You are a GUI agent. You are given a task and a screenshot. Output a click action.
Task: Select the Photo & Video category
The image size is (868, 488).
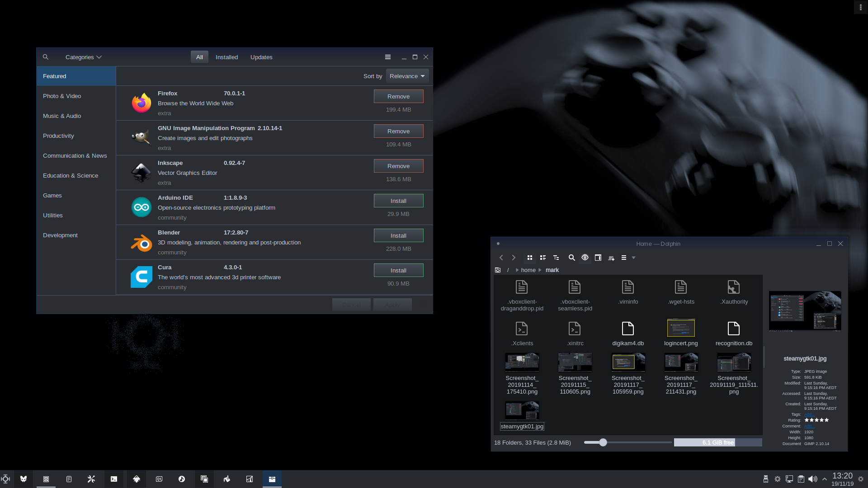click(76, 96)
